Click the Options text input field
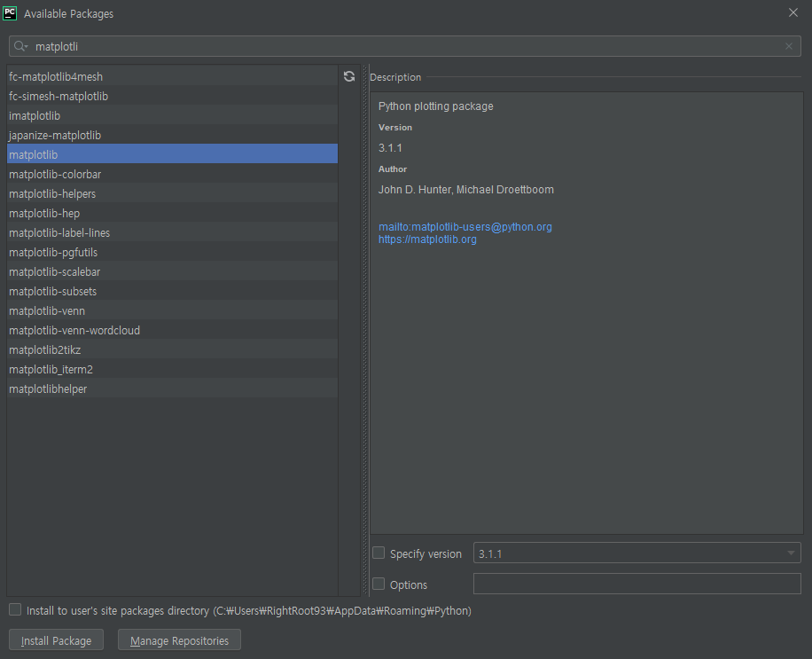The image size is (812, 659). coord(637,584)
